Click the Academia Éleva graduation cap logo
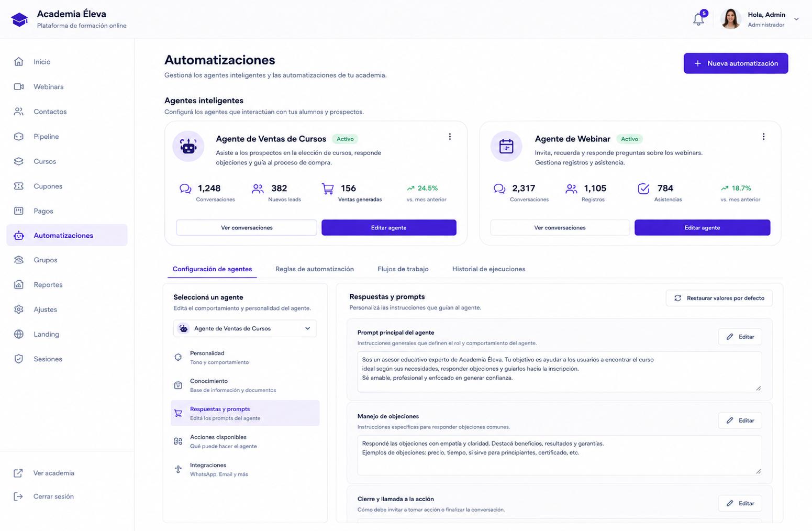 (19, 19)
